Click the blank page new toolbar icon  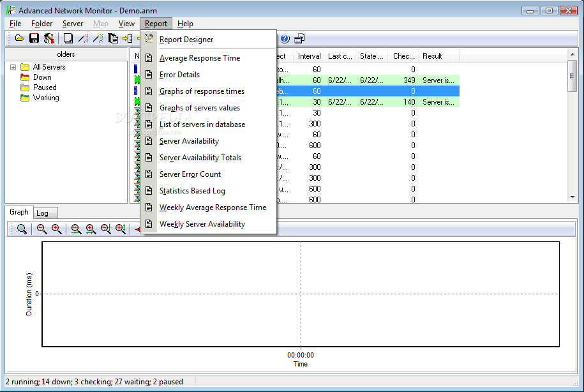coord(68,38)
